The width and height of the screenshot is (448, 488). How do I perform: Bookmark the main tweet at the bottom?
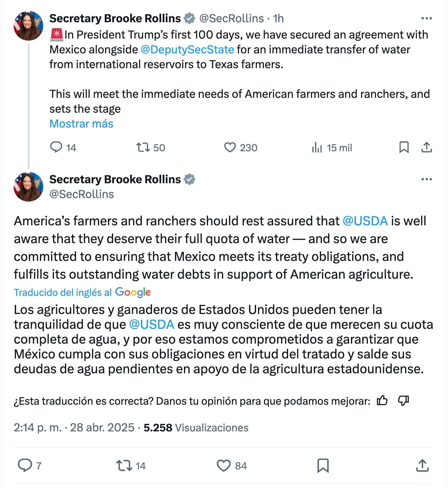(323, 465)
